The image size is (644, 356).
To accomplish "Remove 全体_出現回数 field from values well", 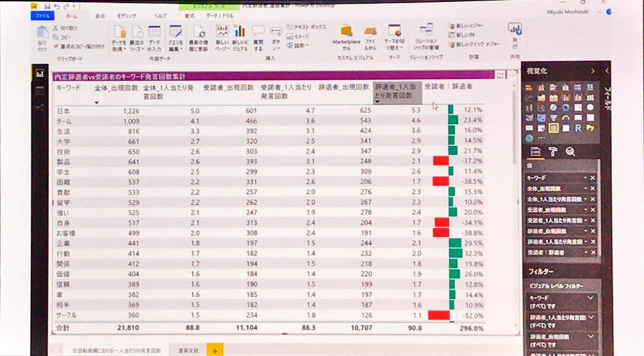I will [x=592, y=188].
